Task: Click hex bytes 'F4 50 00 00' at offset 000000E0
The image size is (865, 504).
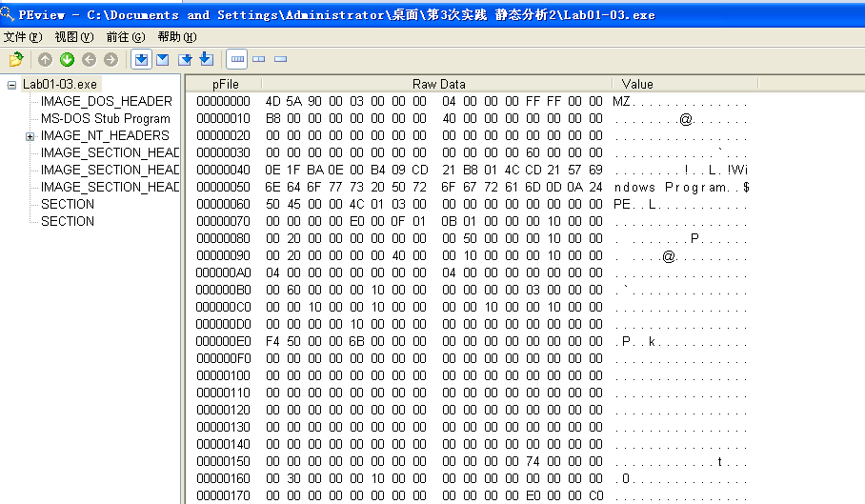Action: click(x=304, y=341)
